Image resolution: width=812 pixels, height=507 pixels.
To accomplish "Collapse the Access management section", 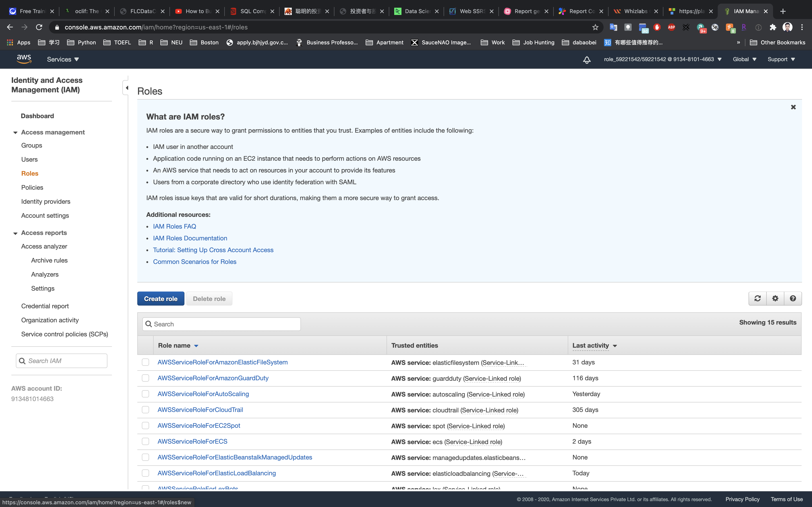I will pos(15,132).
